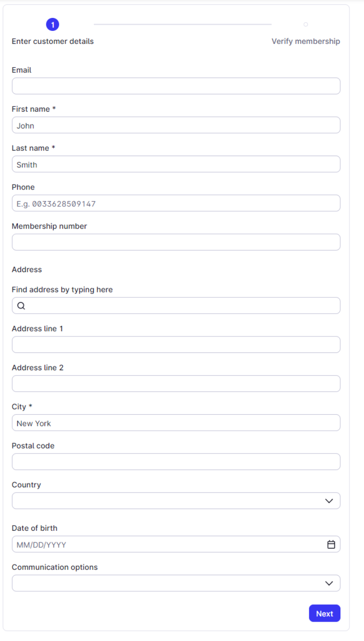Click the Address line 2 field
This screenshot has height=641, width=364.
(175, 383)
